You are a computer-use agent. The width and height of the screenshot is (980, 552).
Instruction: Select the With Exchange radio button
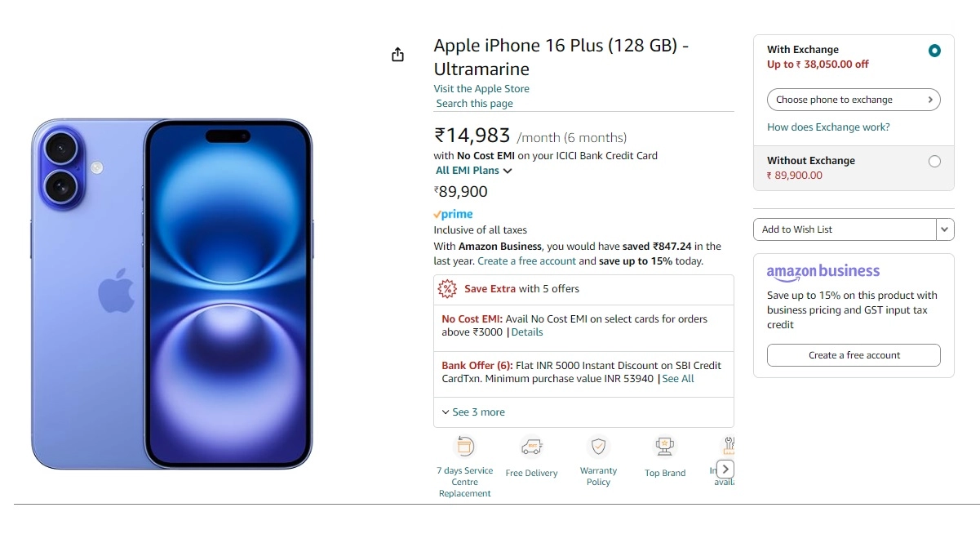coord(933,50)
